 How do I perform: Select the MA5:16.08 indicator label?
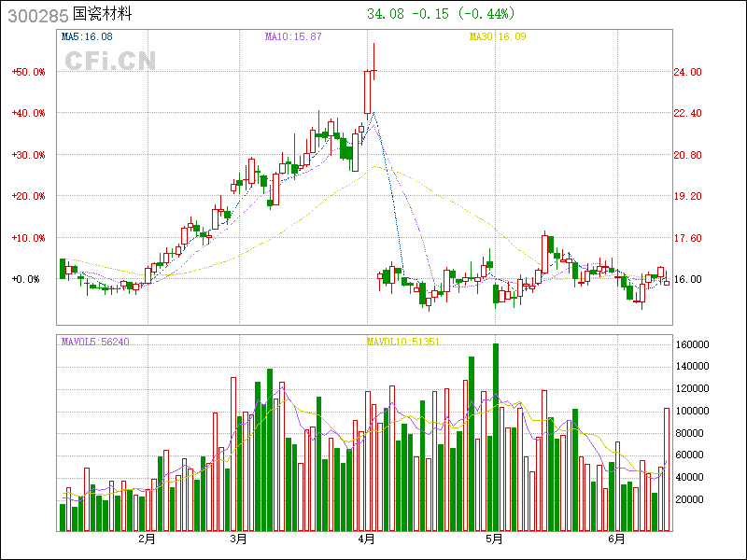[87, 36]
